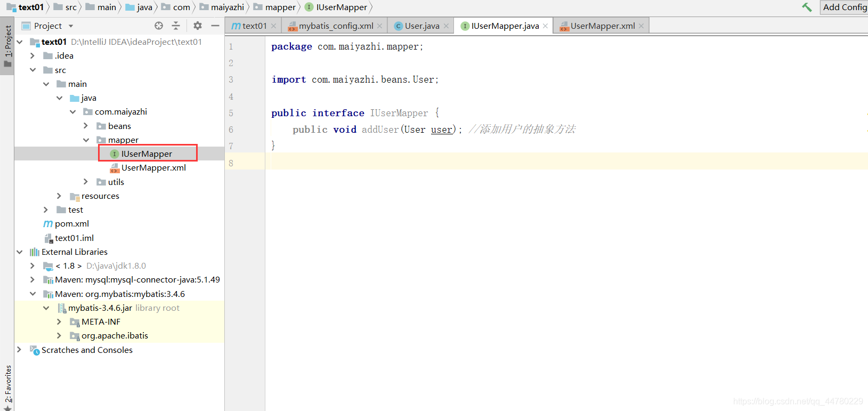Viewport: 868px width, 411px height.
Task: Hide the Project panel with minus icon
Action: click(215, 26)
